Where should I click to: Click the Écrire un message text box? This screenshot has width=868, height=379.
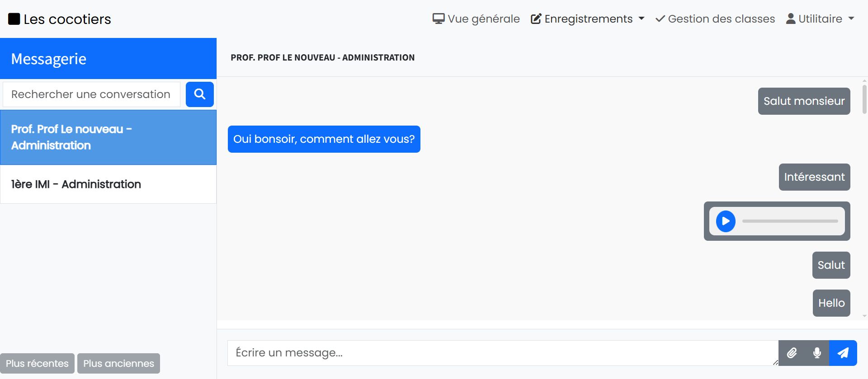click(502, 353)
